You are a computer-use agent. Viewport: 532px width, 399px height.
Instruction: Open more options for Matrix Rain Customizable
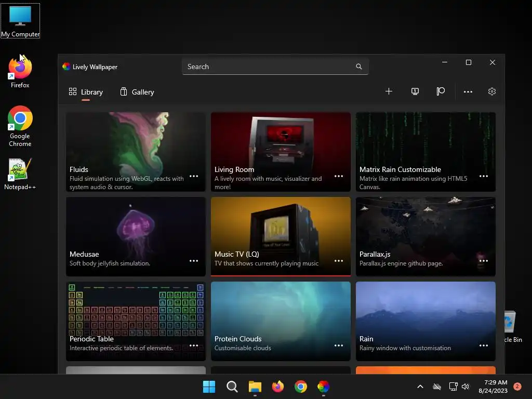[484, 176]
